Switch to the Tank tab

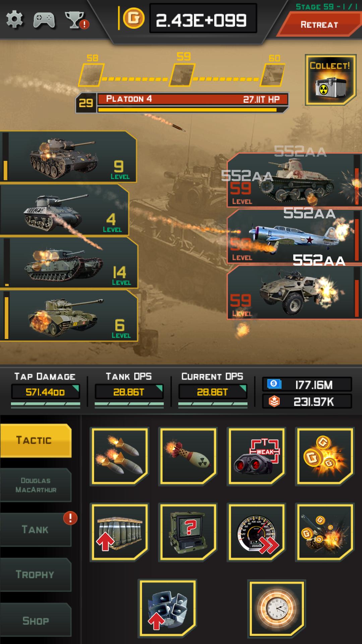point(36,530)
